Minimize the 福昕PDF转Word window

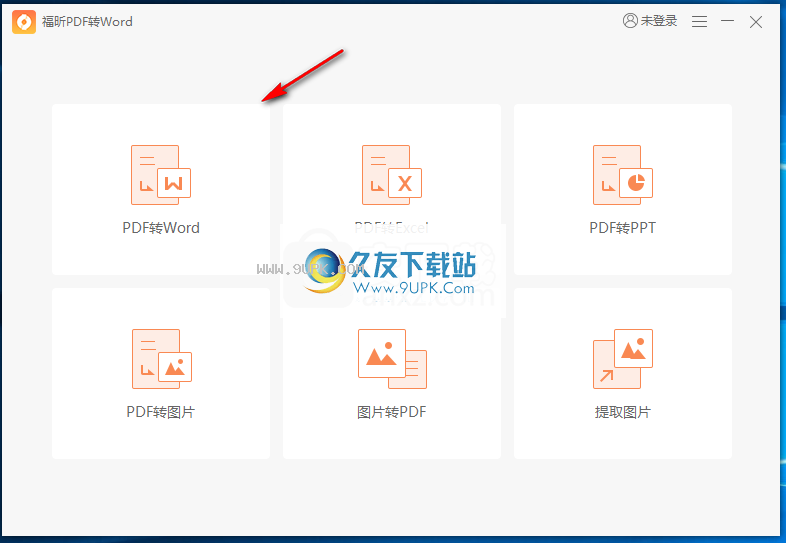tap(727, 21)
